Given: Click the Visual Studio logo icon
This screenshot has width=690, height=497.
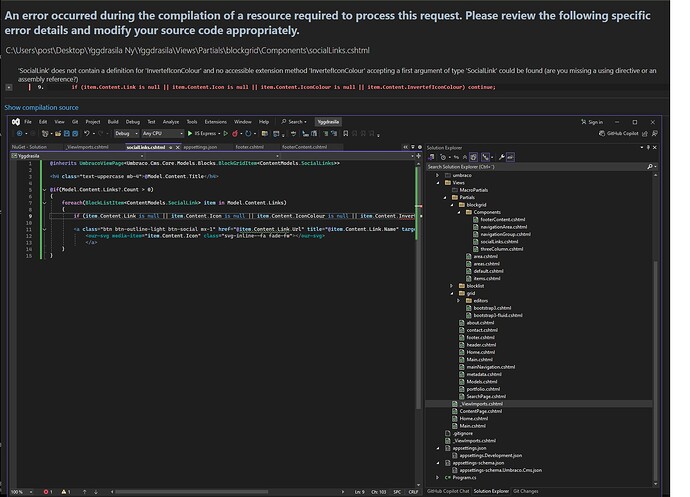Looking at the screenshot, I should pyautogui.click(x=16, y=122).
